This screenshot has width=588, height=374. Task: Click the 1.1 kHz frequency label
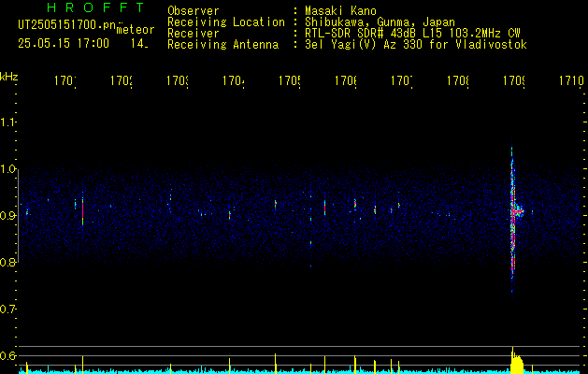pos(7,122)
